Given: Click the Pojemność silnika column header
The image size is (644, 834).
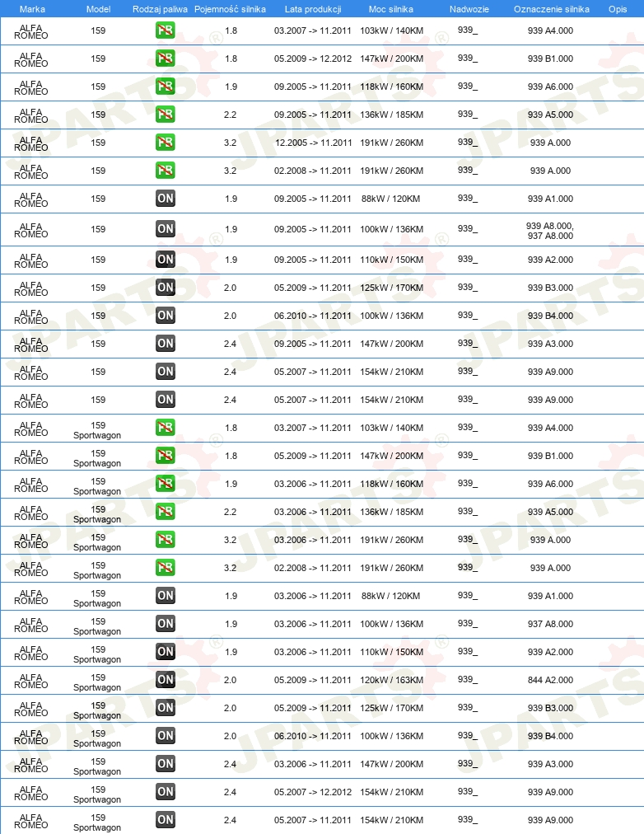Looking at the screenshot, I should pos(230,9).
